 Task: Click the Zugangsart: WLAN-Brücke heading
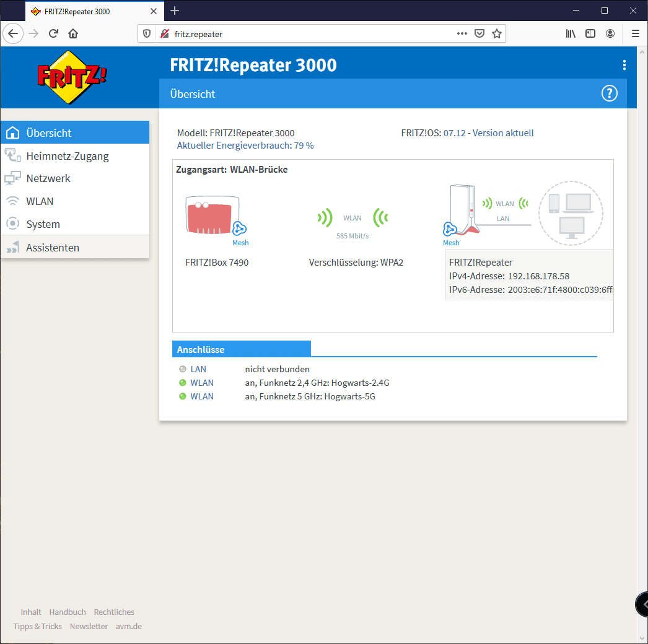232,170
